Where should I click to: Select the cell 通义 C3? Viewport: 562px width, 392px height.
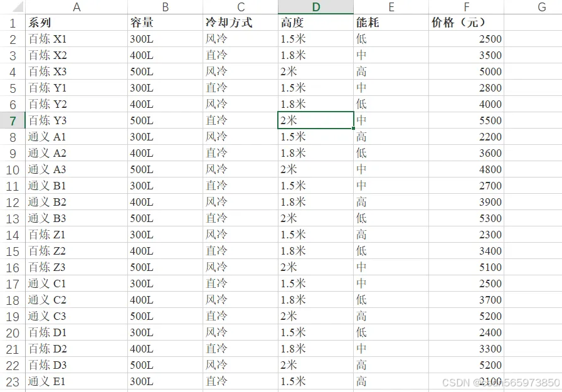coord(77,316)
